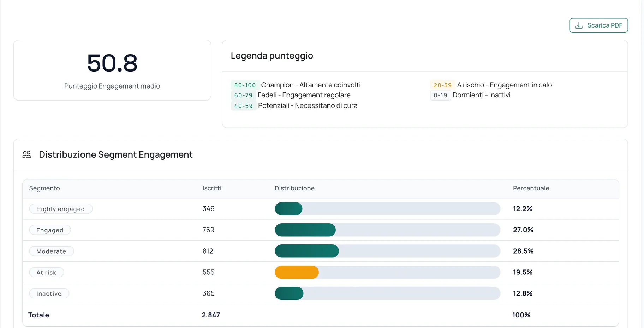This screenshot has height=328, width=644.
Task: Click the Inactive segment badge
Action: [x=49, y=293]
